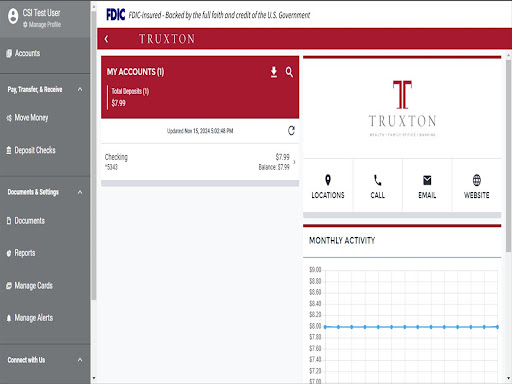Click the Manage Profile link
The image size is (512, 384).
point(42,25)
